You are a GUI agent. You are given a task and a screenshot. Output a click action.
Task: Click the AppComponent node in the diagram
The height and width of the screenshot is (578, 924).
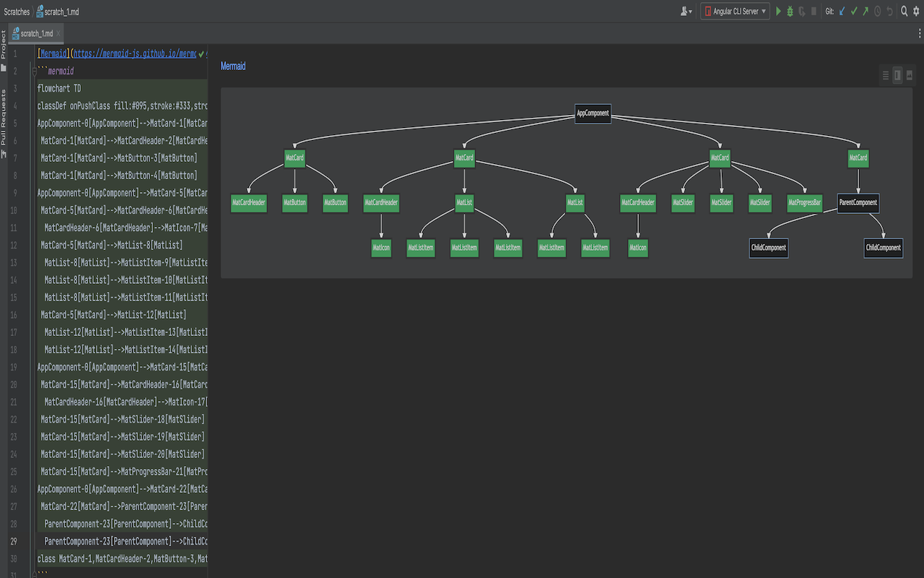pyautogui.click(x=593, y=113)
